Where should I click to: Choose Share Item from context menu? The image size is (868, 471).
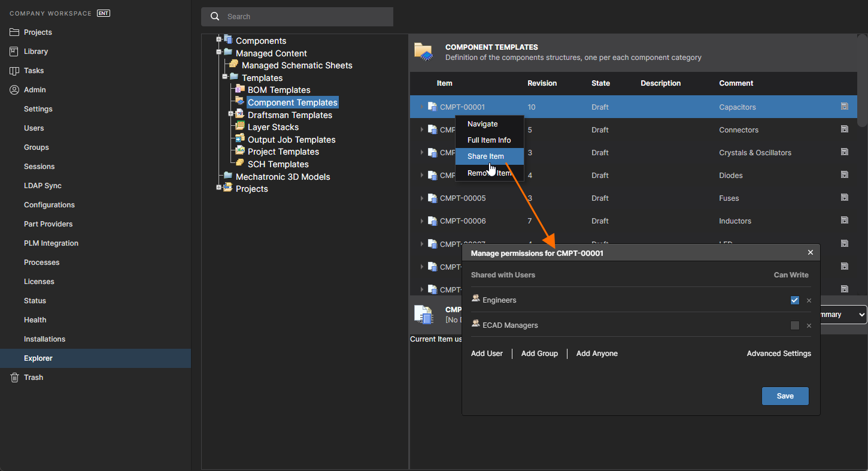click(485, 156)
